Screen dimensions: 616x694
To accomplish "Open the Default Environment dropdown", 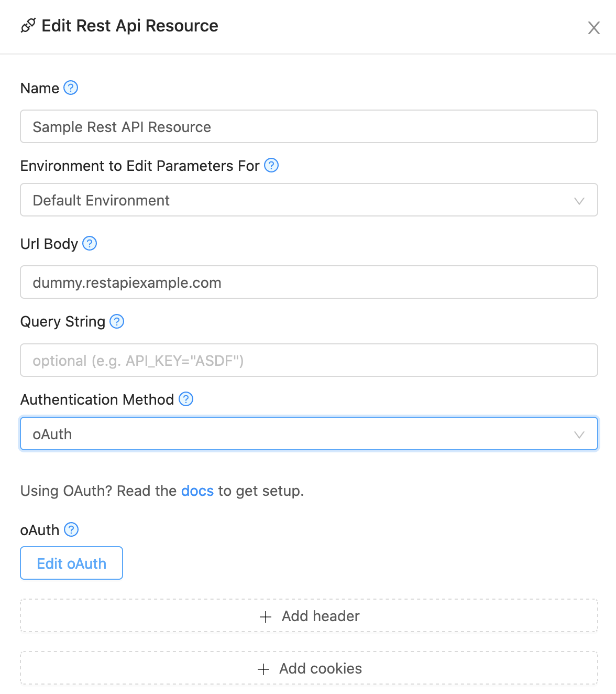I will [x=309, y=200].
